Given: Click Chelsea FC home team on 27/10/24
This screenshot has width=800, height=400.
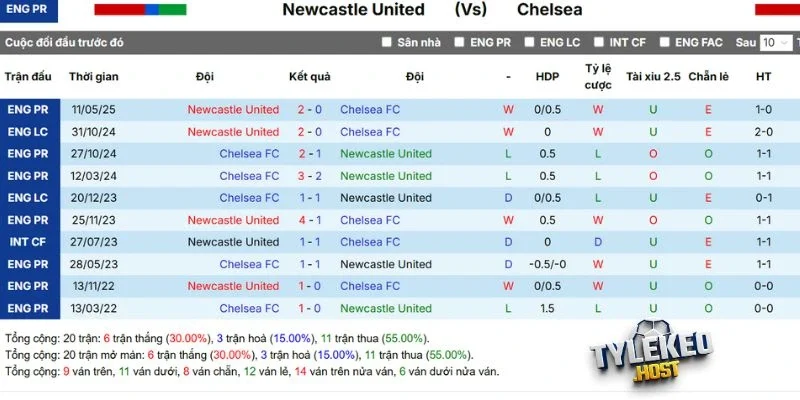Looking at the screenshot, I should 249,154.
